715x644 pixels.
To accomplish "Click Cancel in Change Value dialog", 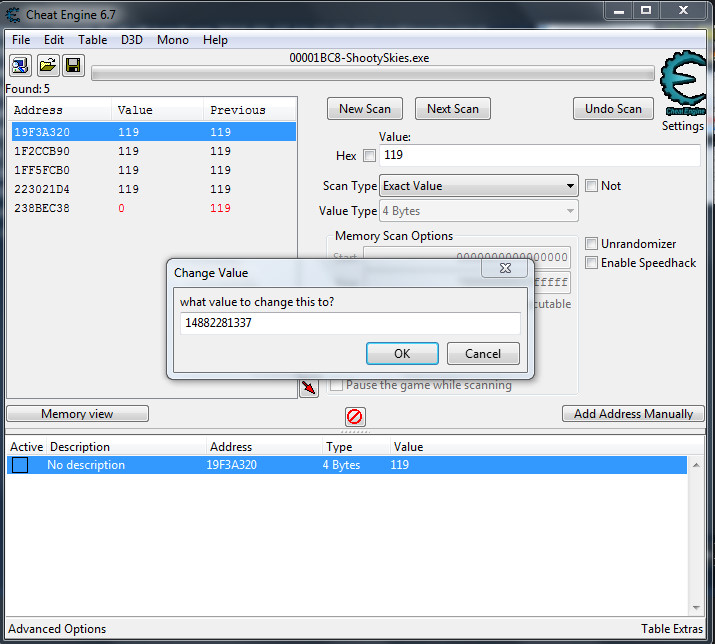I will (483, 354).
